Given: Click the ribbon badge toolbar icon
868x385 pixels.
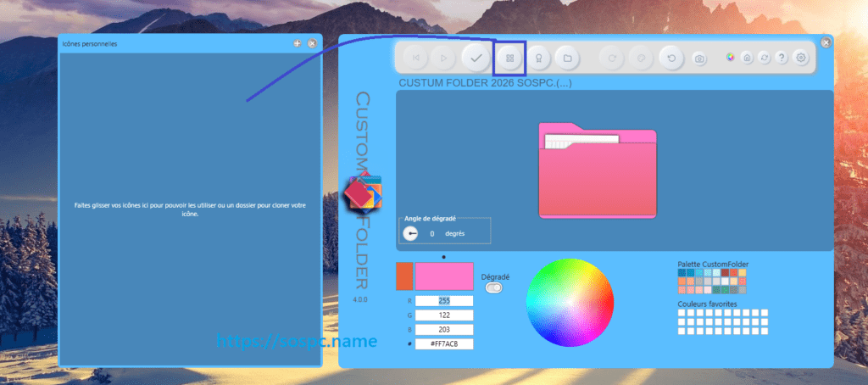Looking at the screenshot, I should tap(538, 58).
